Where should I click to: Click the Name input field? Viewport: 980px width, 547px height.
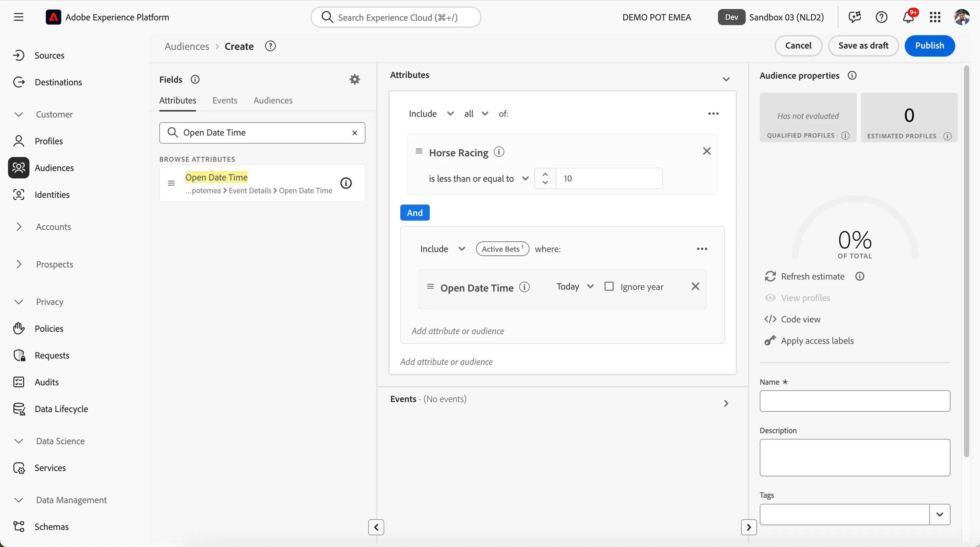[855, 401]
